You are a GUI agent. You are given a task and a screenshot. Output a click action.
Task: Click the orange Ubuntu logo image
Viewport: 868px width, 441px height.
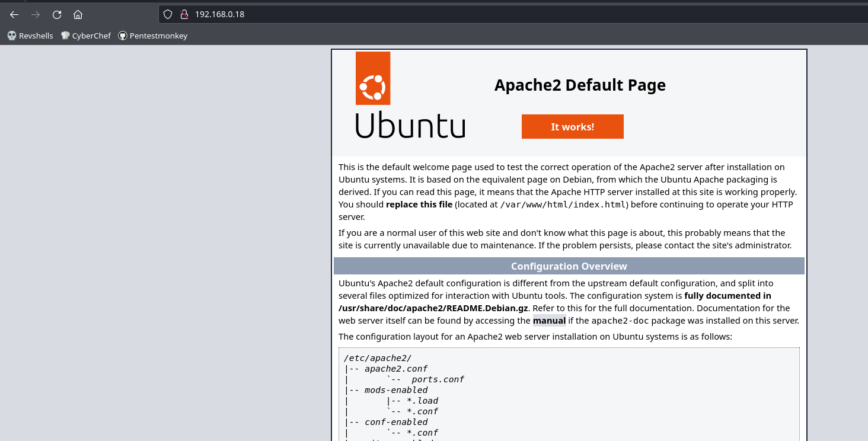coord(373,78)
